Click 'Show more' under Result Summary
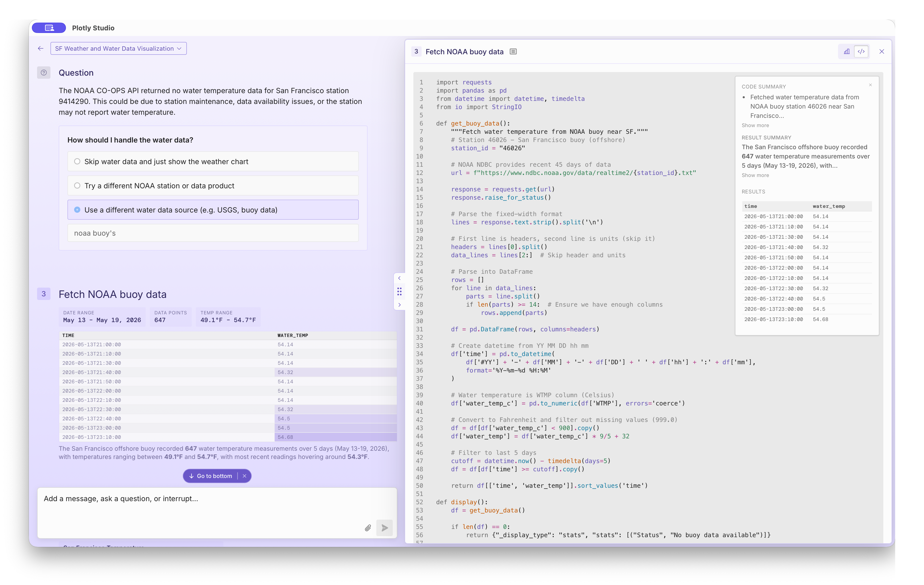The height and width of the screenshot is (585, 924). pyautogui.click(x=755, y=175)
